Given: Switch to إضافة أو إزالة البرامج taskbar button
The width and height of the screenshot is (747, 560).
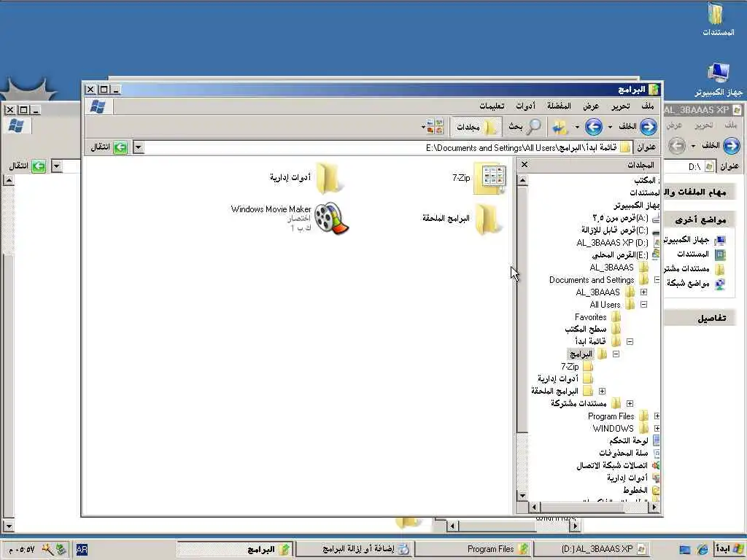Looking at the screenshot, I should [355, 549].
